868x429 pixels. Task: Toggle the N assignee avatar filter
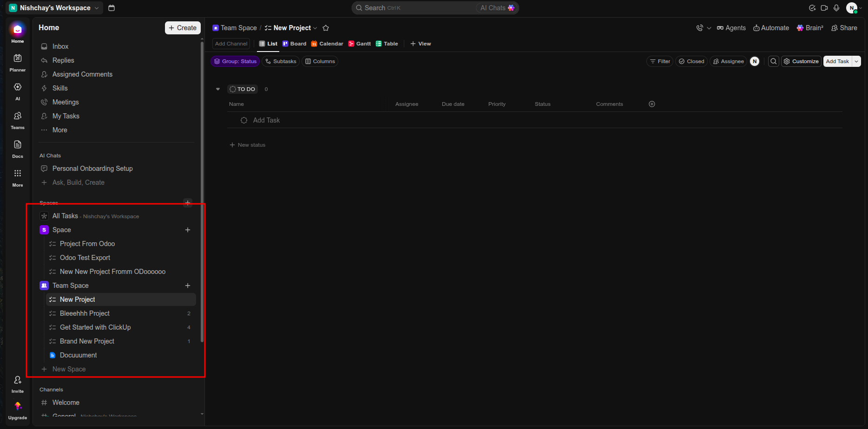[x=755, y=61]
